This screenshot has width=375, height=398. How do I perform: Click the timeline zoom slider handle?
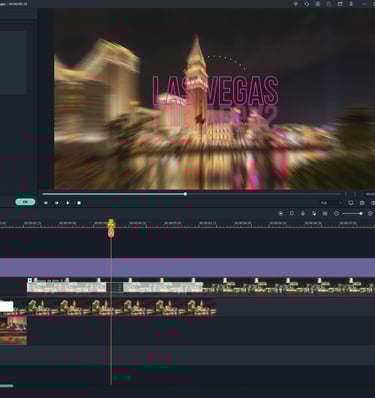(x=361, y=213)
